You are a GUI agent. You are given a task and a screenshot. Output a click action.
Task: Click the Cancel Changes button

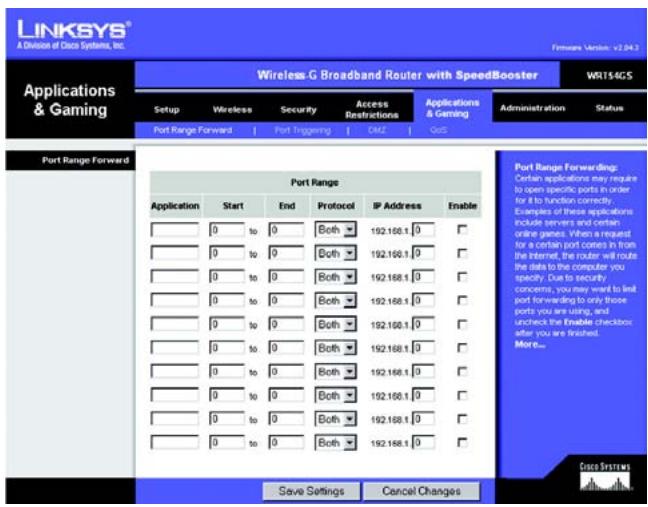pyautogui.click(x=421, y=491)
